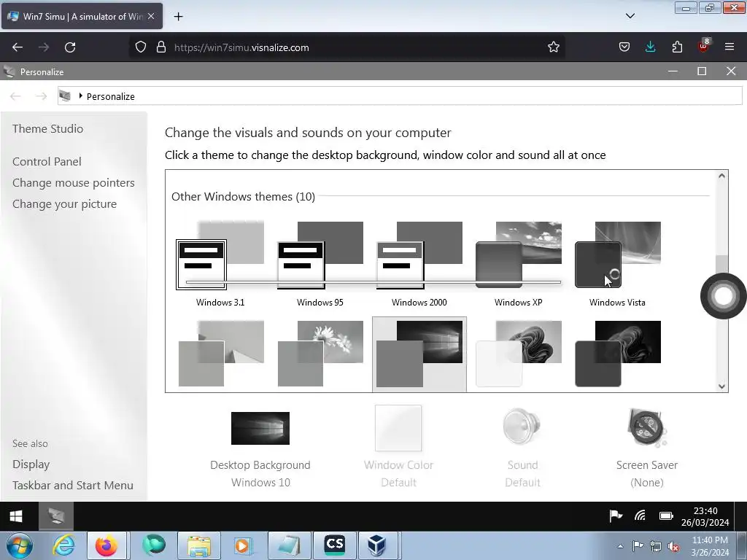
Task: Click the padlock site info icon
Action: click(x=161, y=47)
